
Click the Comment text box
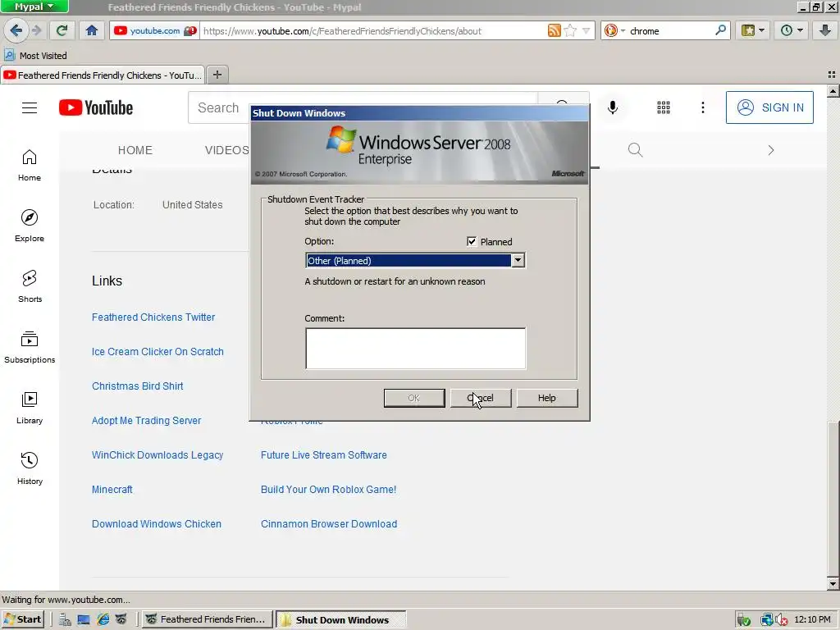click(x=415, y=348)
